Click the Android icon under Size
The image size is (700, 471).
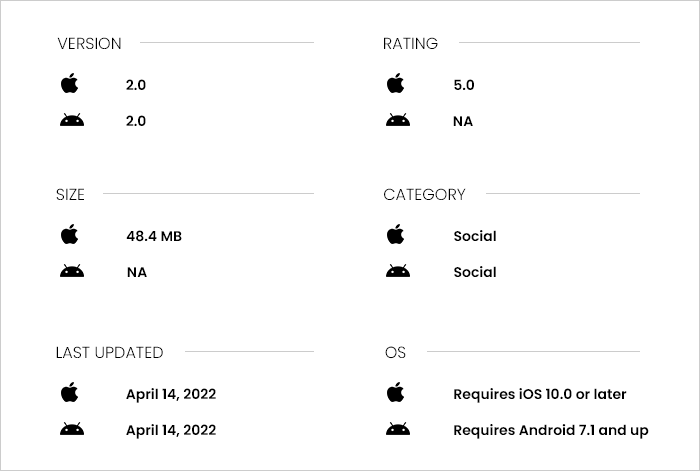pyautogui.click(x=72, y=271)
